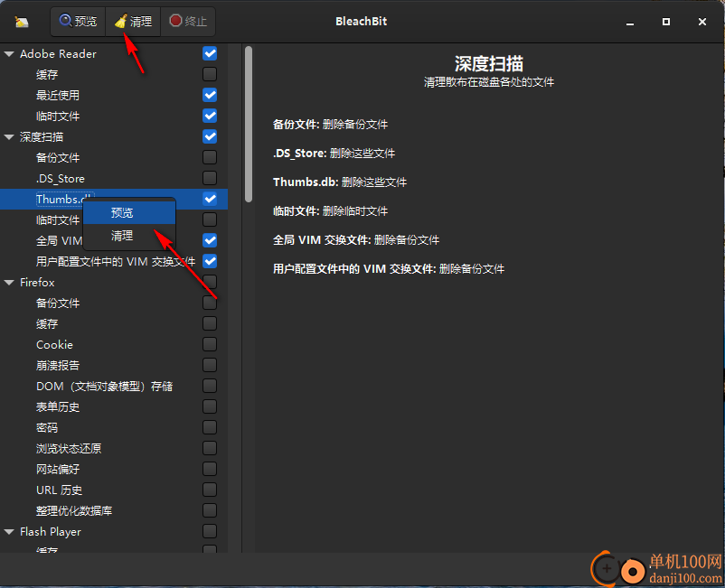This screenshot has height=588, width=725.
Task: Enable Firefox Cookie checkbox
Action: pyautogui.click(x=210, y=344)
